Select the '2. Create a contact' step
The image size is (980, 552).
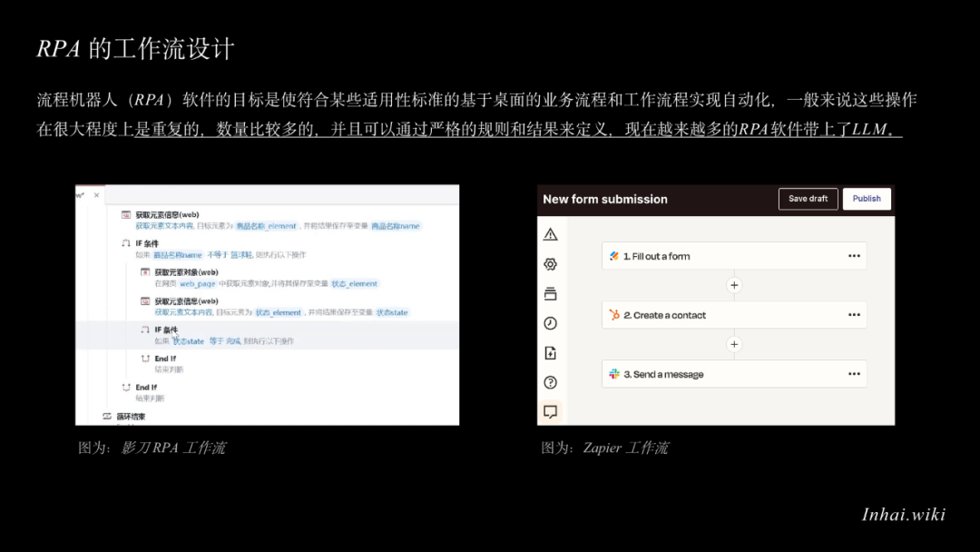click(734, 314)
